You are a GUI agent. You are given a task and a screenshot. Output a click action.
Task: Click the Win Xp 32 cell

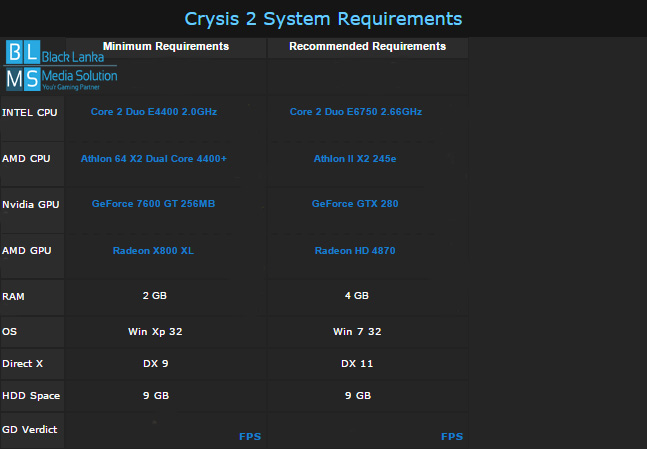(x=155, y=332)
